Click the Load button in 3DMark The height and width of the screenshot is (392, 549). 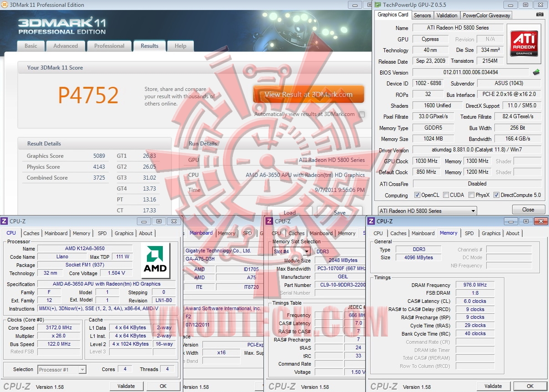[x=290, y=212]
